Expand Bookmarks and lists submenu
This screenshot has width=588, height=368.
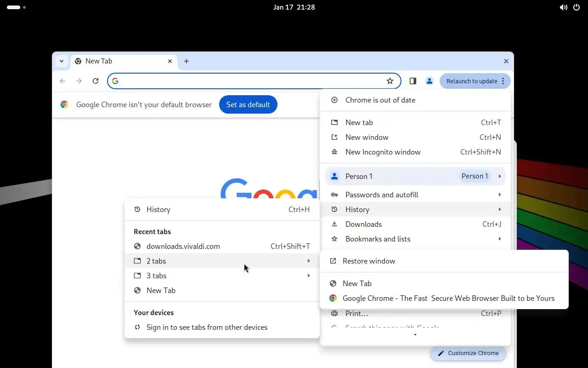click(x=415, y=239)
